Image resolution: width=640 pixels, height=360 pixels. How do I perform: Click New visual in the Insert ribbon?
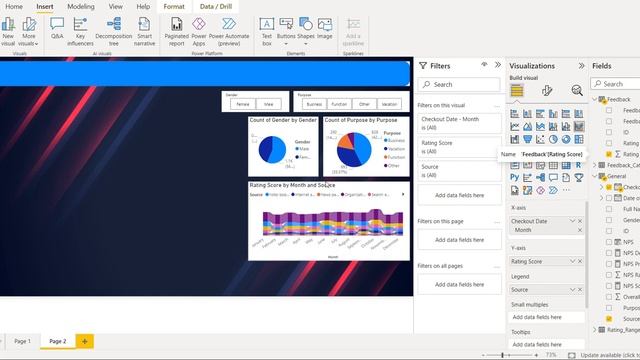click(8, 31)
